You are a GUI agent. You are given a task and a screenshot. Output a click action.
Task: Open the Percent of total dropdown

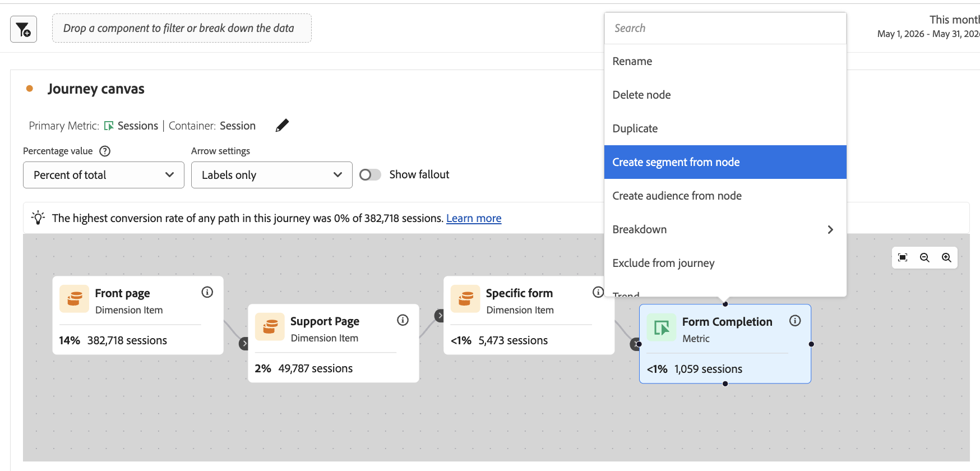(x=104, y=175)
